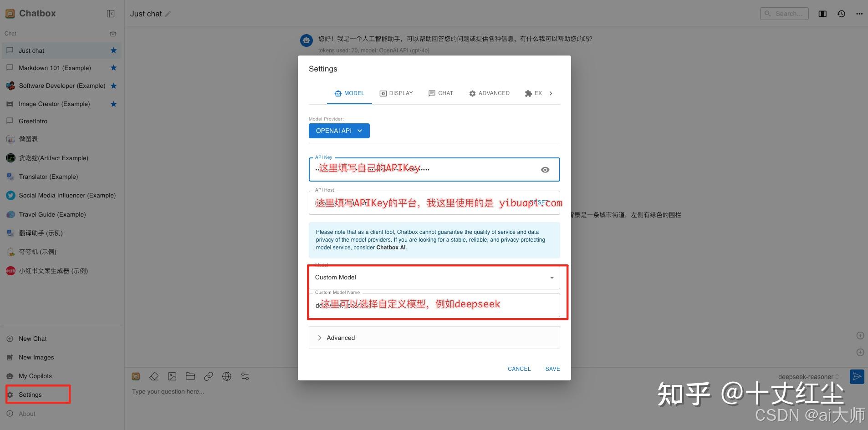This screenshot has width=868, height=430.
Task: Click the Search box in the header
Action: (784, 14)
